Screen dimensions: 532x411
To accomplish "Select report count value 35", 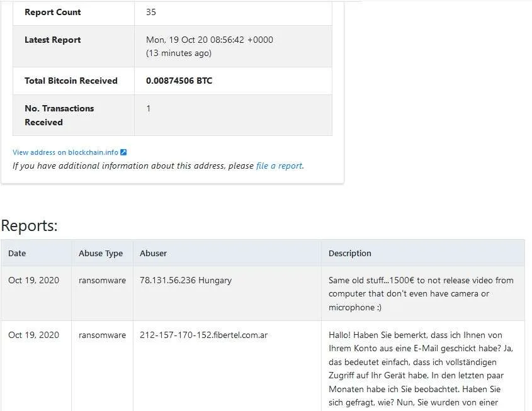I will [151, 12].
